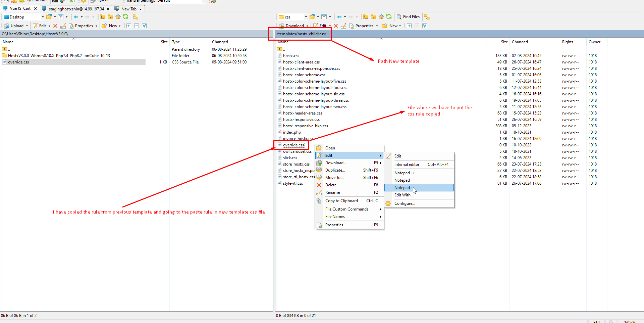Switch to the Vue JS Cart session tab
This screenshot has width=644, height=323.
(x=20, y=8)
